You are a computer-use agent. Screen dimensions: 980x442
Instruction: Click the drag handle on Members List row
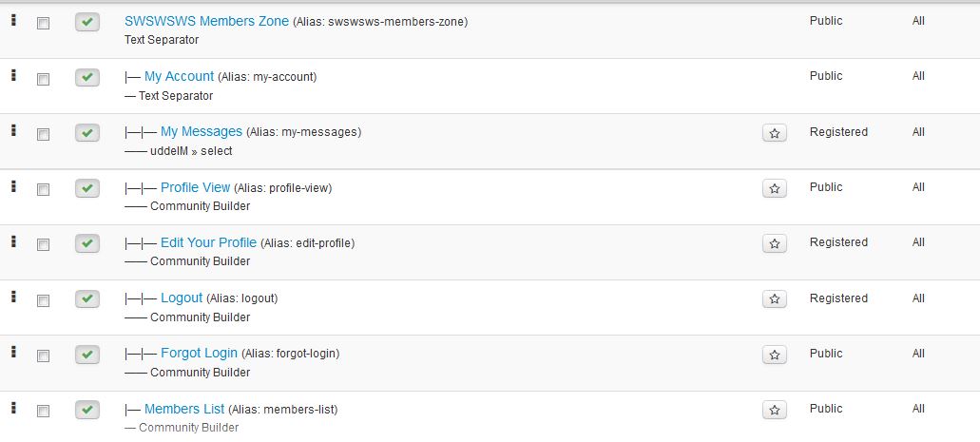point(13,408)
